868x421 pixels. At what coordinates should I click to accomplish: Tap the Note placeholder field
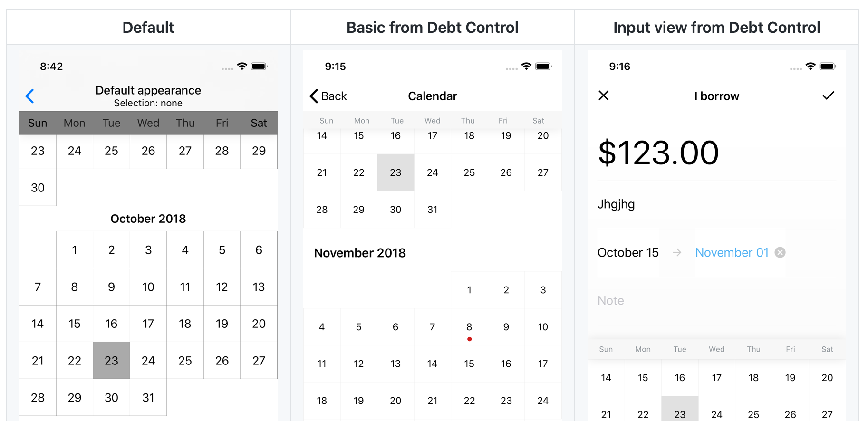point(610,300)
